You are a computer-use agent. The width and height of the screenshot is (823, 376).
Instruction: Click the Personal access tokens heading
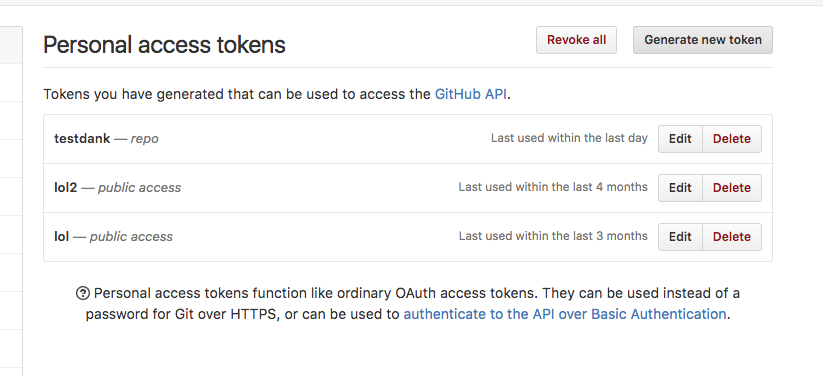(x=164, y=45)
